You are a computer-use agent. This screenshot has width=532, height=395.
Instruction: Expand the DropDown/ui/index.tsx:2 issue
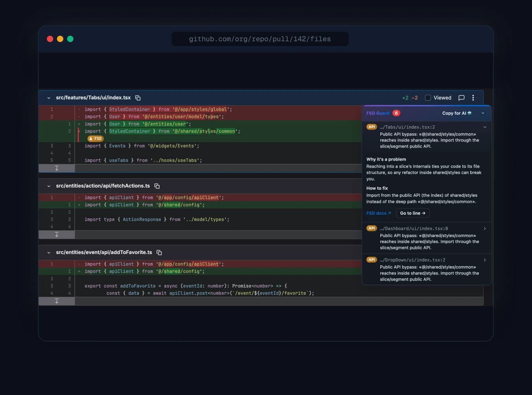[x=485, y=260]
